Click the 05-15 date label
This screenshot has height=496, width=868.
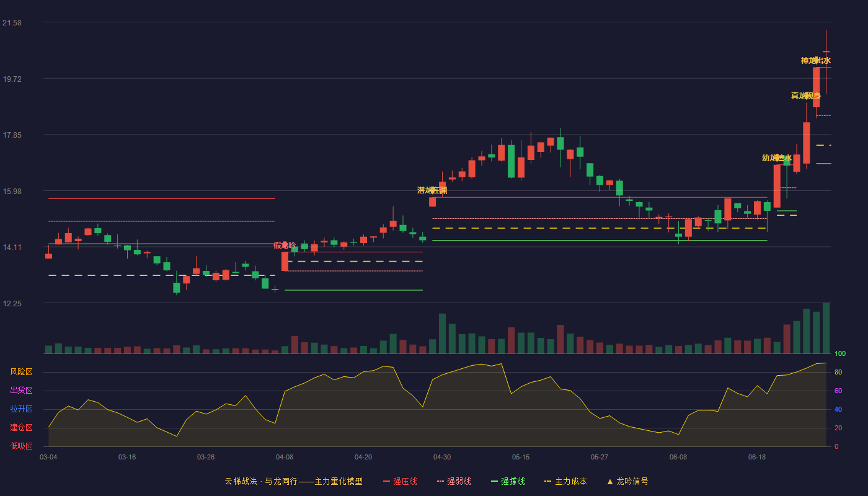(x=521, y=457)
